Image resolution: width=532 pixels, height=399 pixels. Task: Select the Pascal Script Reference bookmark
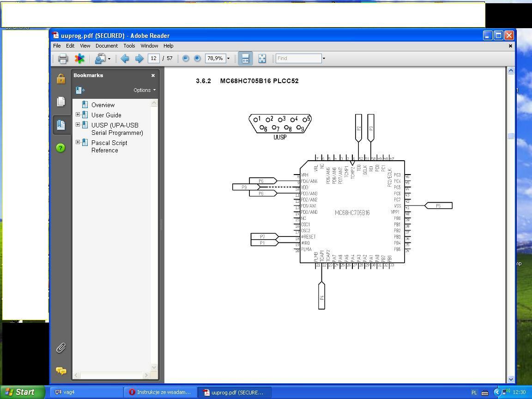(109, 146)
